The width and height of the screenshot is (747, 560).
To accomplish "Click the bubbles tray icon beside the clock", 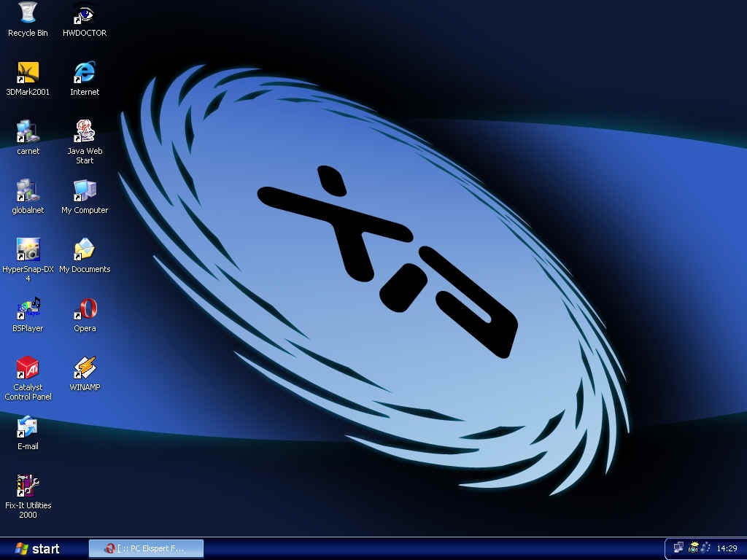I will tap(705, 548).
